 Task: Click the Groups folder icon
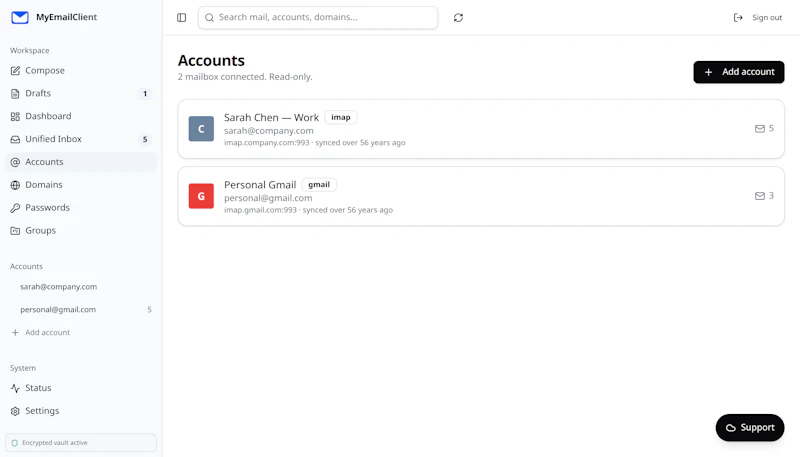(x=15, y=231)
